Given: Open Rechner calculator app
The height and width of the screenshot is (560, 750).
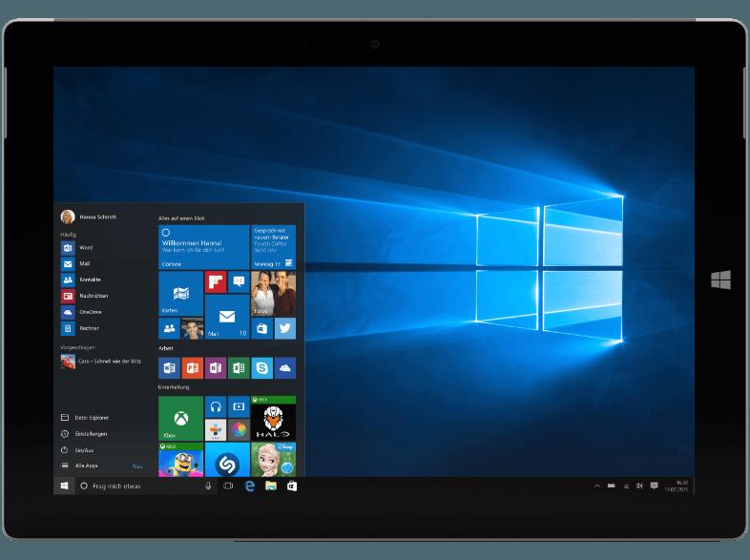Looking at the screenshot, I should point(80,328).
